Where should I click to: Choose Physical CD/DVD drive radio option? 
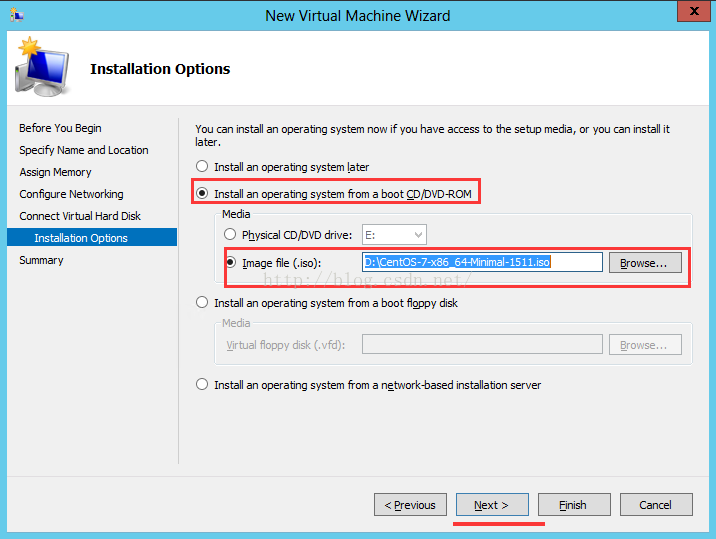coord(230,235)
